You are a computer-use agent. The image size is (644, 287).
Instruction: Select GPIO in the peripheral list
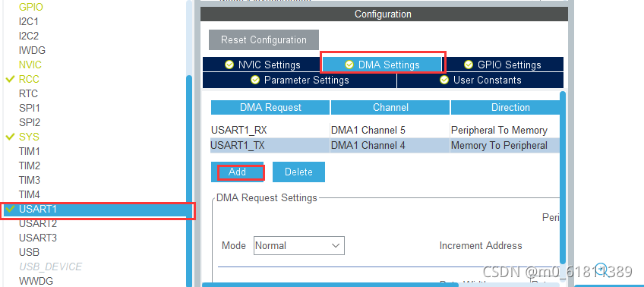tap(31, 7)
